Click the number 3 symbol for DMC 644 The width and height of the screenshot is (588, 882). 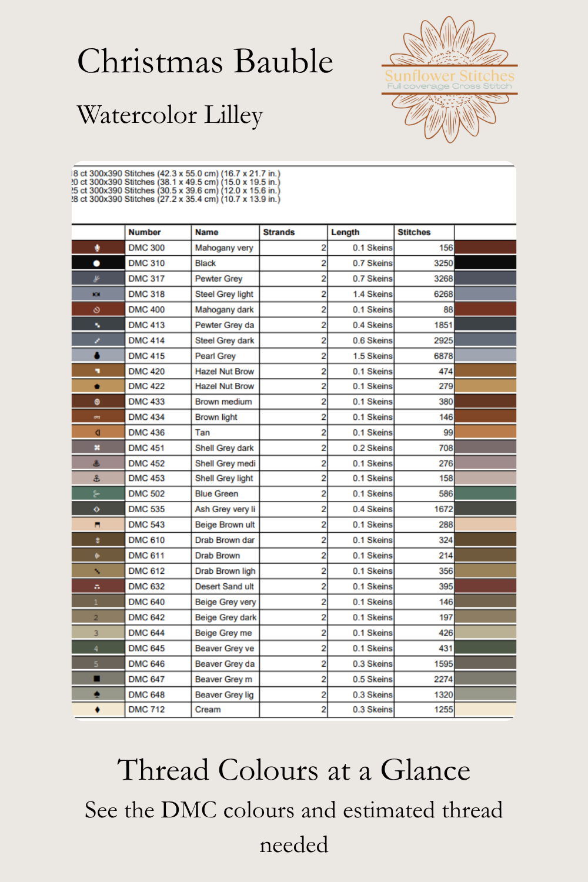click(96, 633)
